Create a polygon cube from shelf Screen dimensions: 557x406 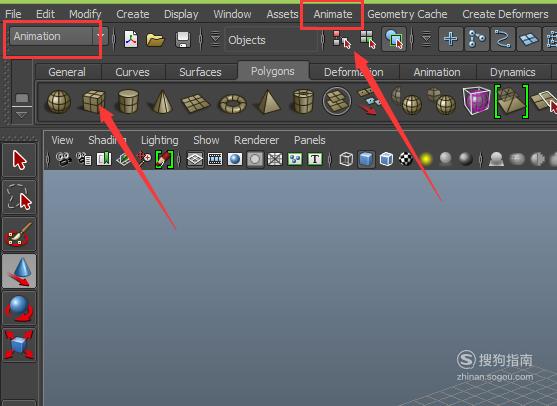pos(93,101)
